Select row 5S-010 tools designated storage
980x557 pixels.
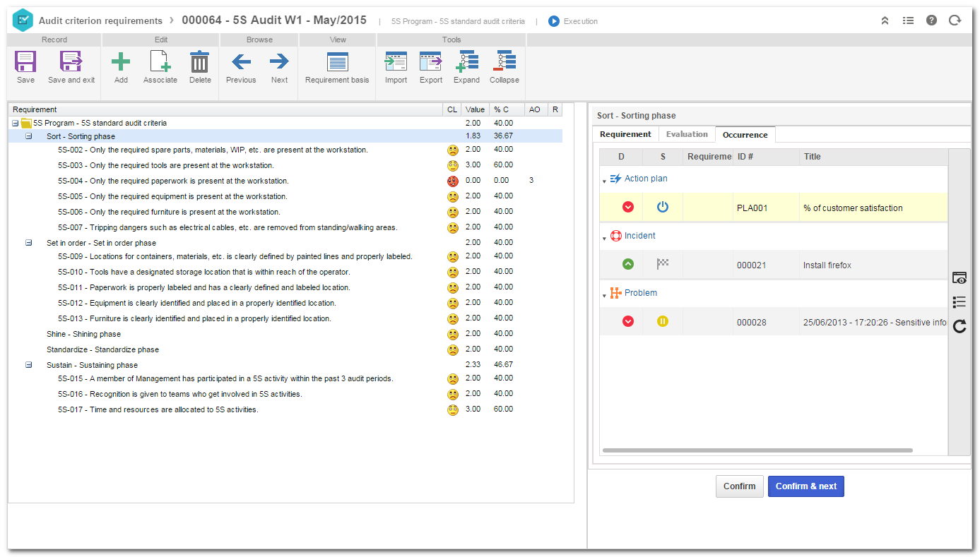click(x=285, y=272)
